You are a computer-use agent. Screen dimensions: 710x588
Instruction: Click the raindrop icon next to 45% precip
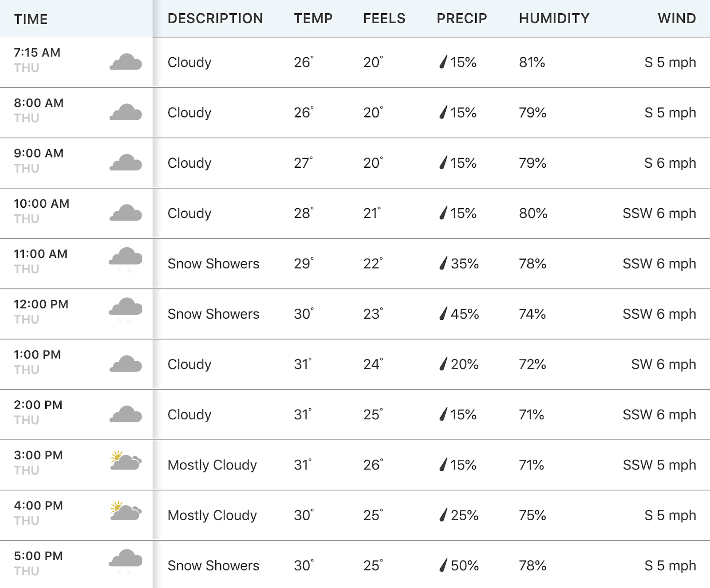pyautogui.click(x=443, y=314)
